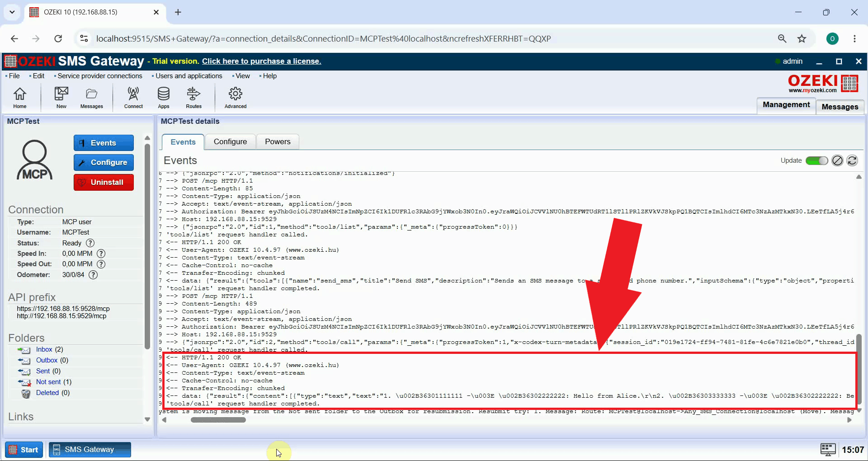Select the Management view tab
The width and height of the screenshot is (868, 461).
coord(786,105)
